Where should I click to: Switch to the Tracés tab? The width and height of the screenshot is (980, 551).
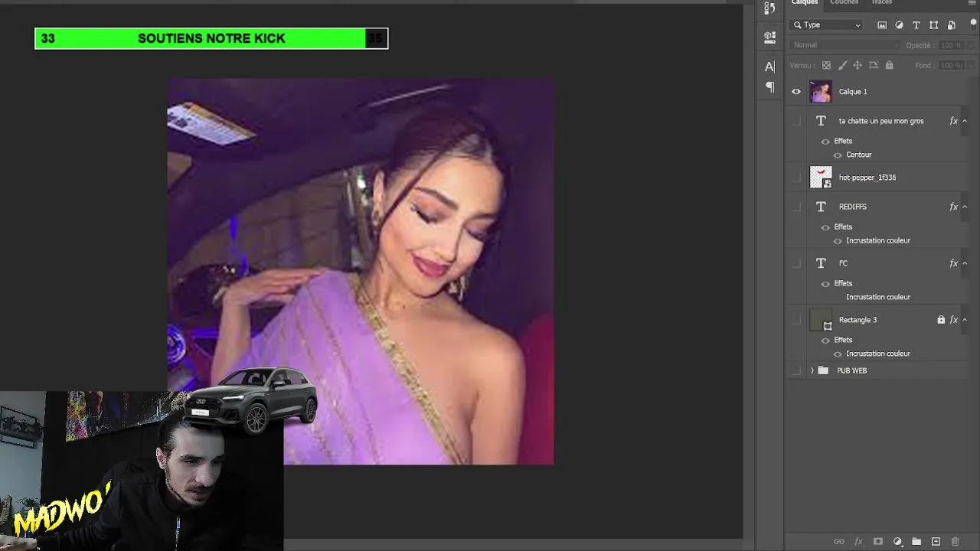click(x=882, y=3)
